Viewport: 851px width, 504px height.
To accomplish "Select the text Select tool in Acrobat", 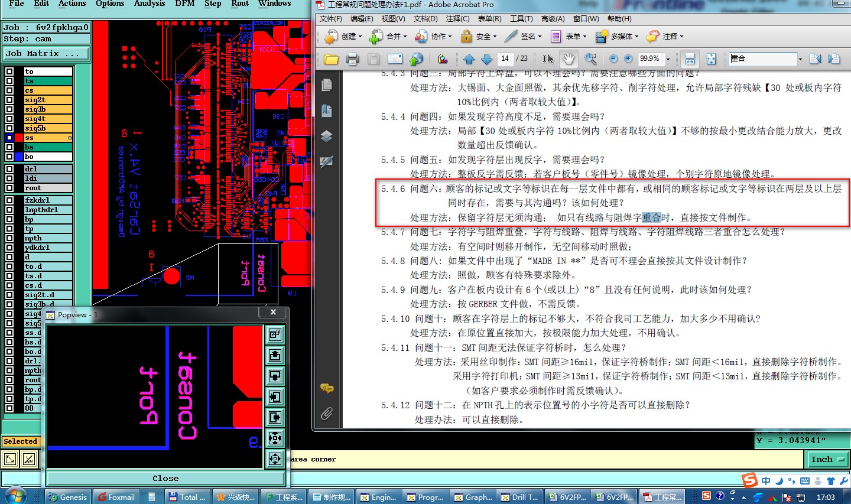I will pyautogui.click(x=548, y=59).
